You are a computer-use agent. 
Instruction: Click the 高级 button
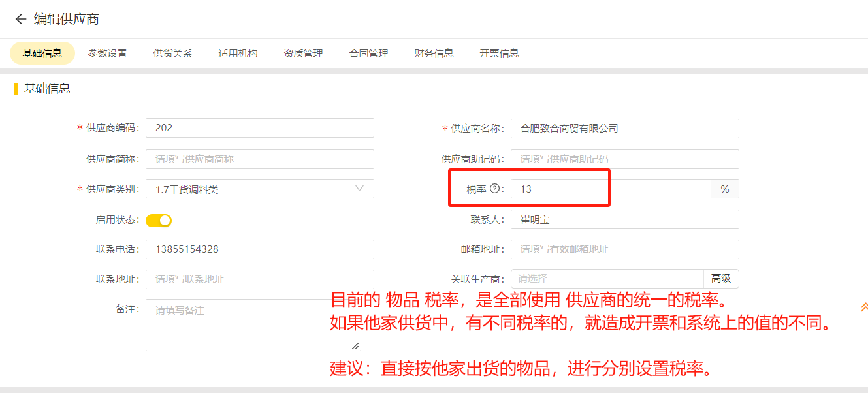tap(721, 279)
